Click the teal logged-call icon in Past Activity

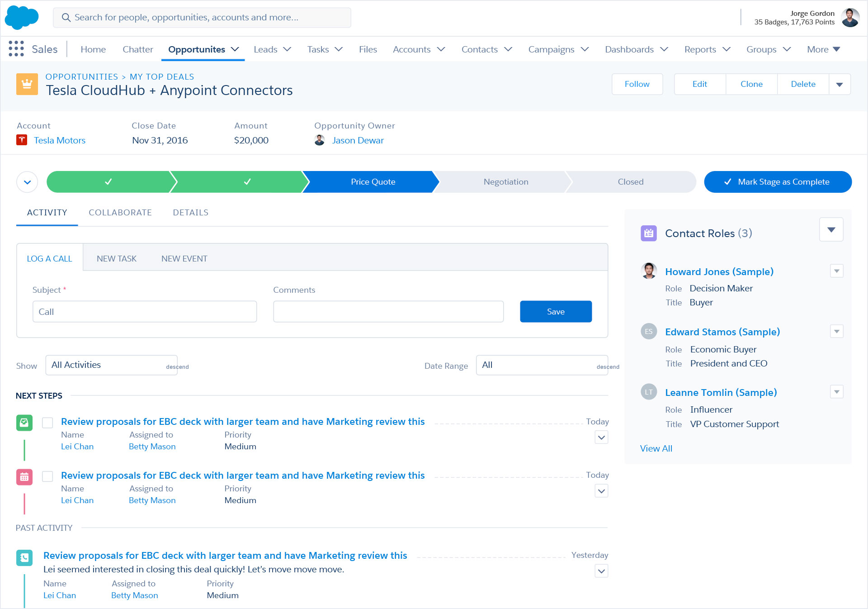[x=24, y=558]
